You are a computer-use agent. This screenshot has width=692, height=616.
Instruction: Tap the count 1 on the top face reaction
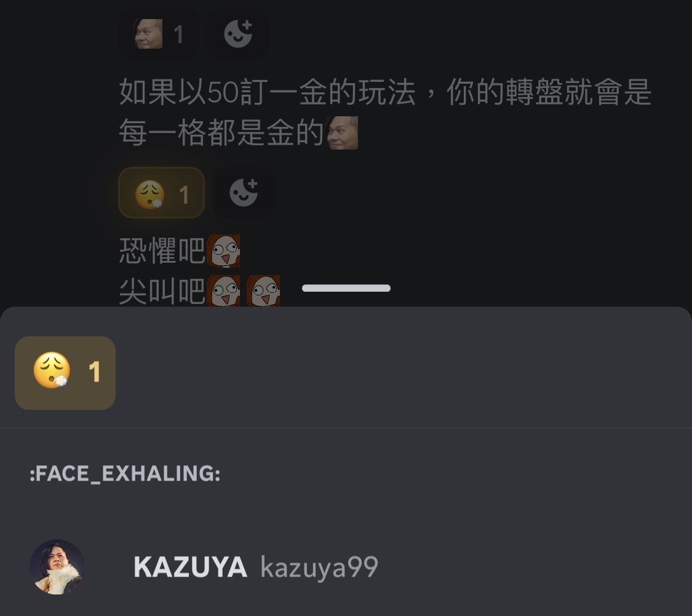tap(179, 34)
